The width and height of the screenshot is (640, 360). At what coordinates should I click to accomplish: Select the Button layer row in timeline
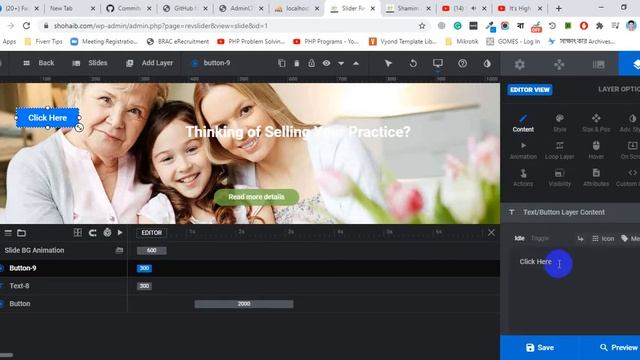click(63, 304)
